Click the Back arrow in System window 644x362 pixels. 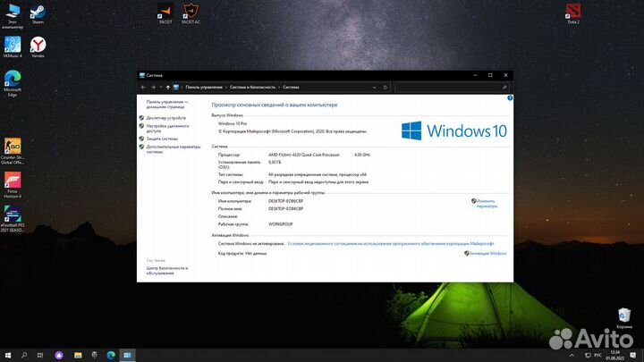(144, 87)
